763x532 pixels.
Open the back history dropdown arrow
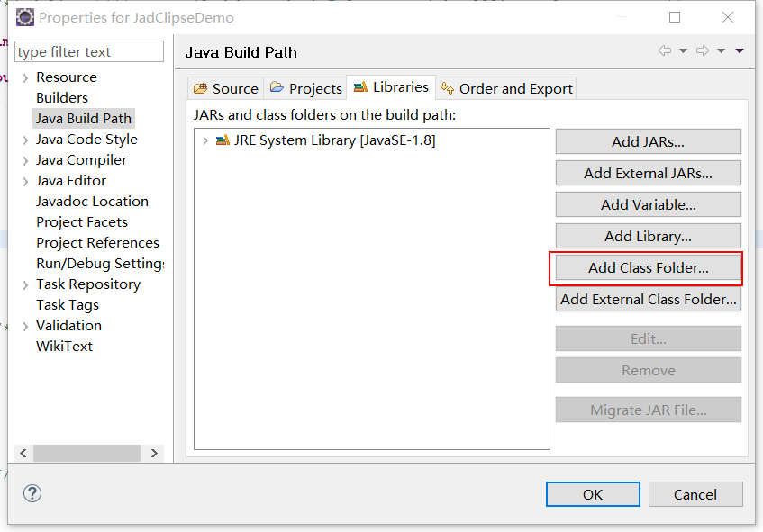click(683, 50)
